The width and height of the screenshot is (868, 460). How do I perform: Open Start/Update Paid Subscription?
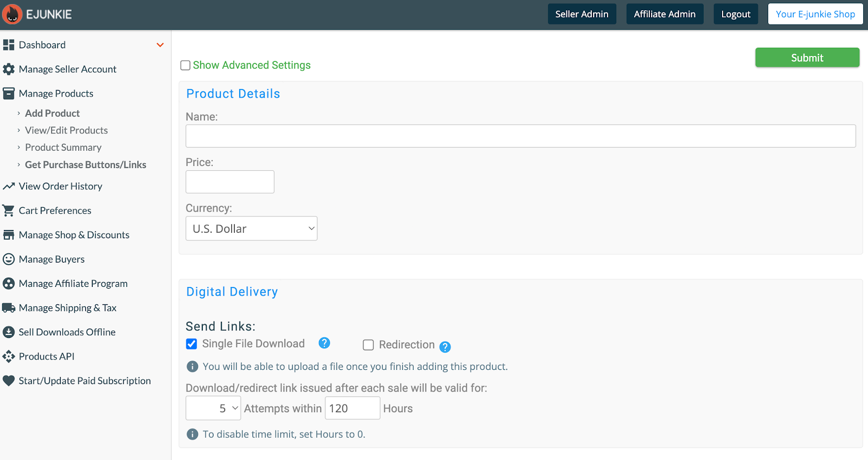[x=85, y=381]
